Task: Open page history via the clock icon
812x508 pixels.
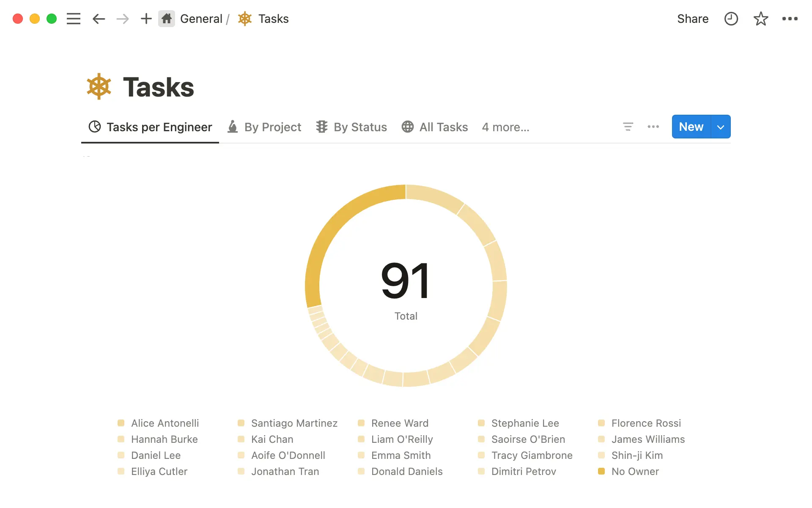Action: [x=731, y=19]
